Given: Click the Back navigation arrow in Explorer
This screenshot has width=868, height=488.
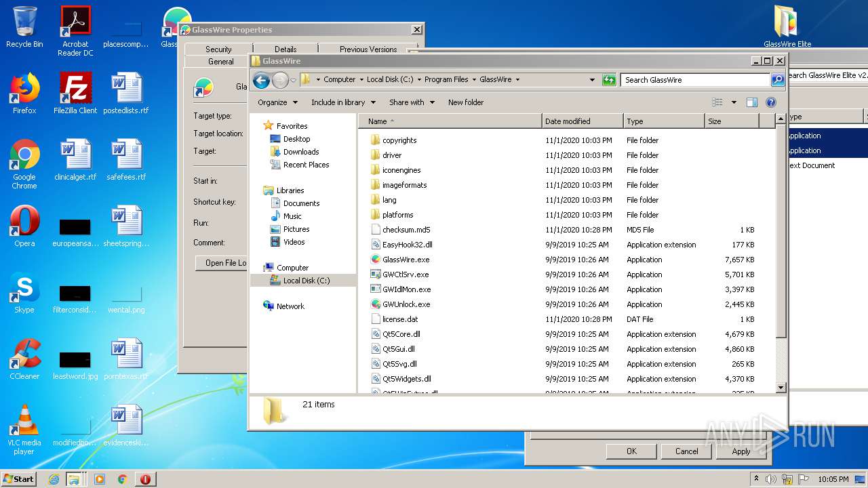Looking at the screenshot, I should tap(261, 80).
